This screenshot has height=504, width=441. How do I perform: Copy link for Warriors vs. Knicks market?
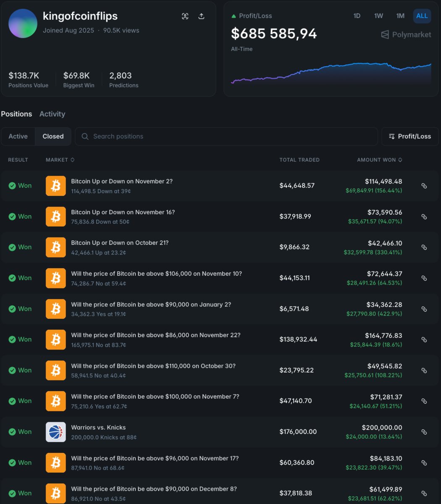click(x=424, y=432)
